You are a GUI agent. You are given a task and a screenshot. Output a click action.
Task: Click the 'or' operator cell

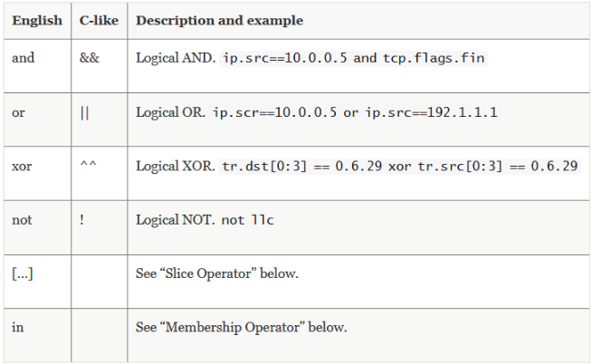[18, 113]
